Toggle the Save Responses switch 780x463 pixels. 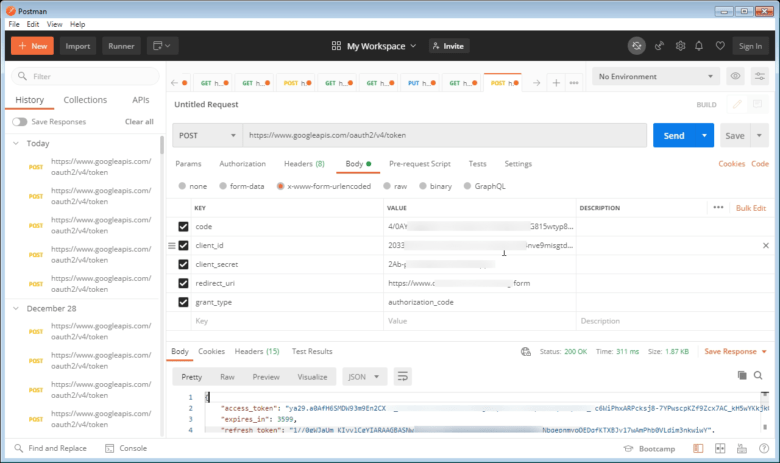pyautogui.click(x=19, y=121)
